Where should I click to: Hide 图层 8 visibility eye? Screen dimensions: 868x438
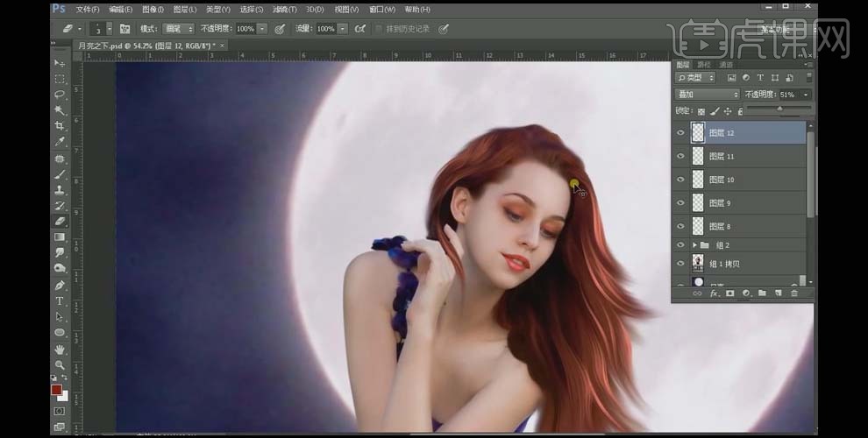[x=681, y=226]
